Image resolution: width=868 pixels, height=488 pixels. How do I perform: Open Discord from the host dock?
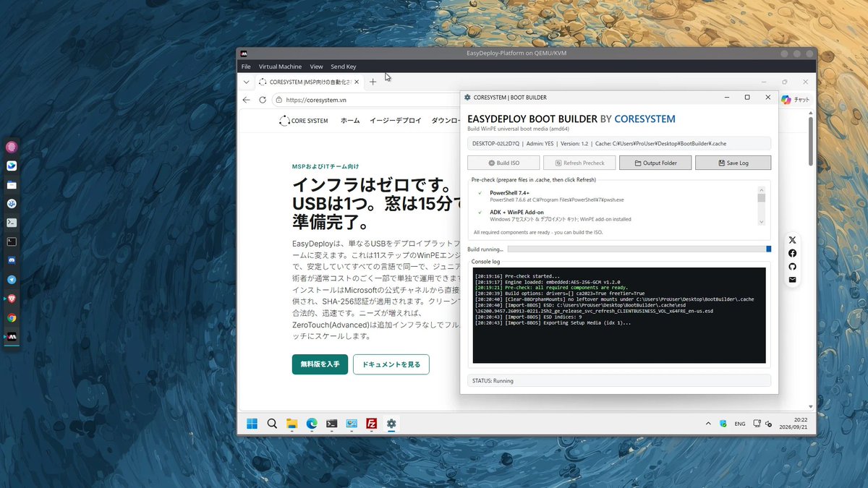click(12, 260)
